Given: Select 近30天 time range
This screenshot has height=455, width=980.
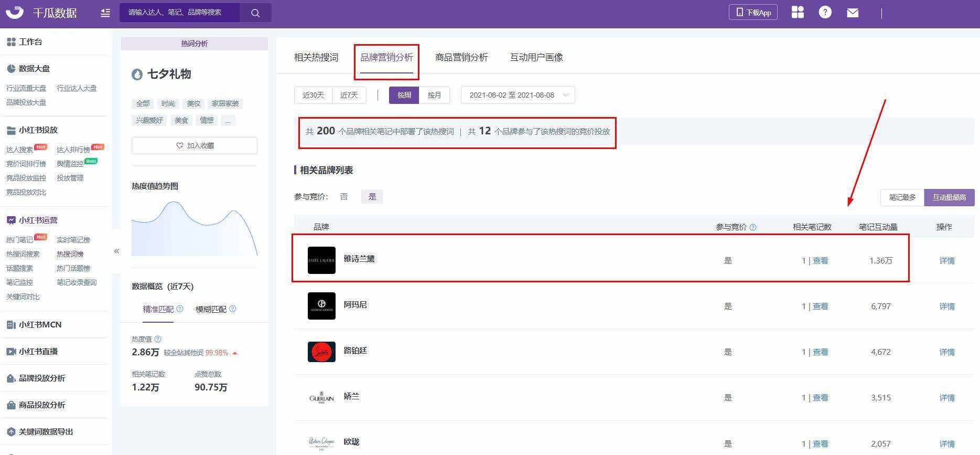Looking at the screenshot, I should click(x=313, y=95).
